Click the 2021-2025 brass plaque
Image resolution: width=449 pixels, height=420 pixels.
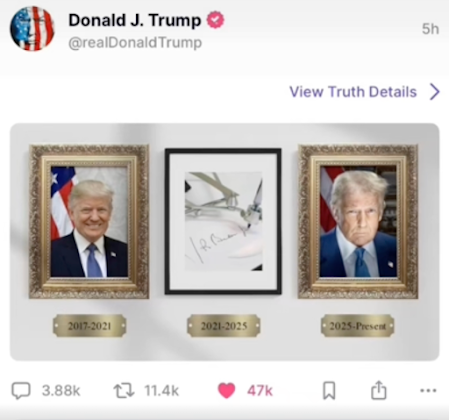224,326
